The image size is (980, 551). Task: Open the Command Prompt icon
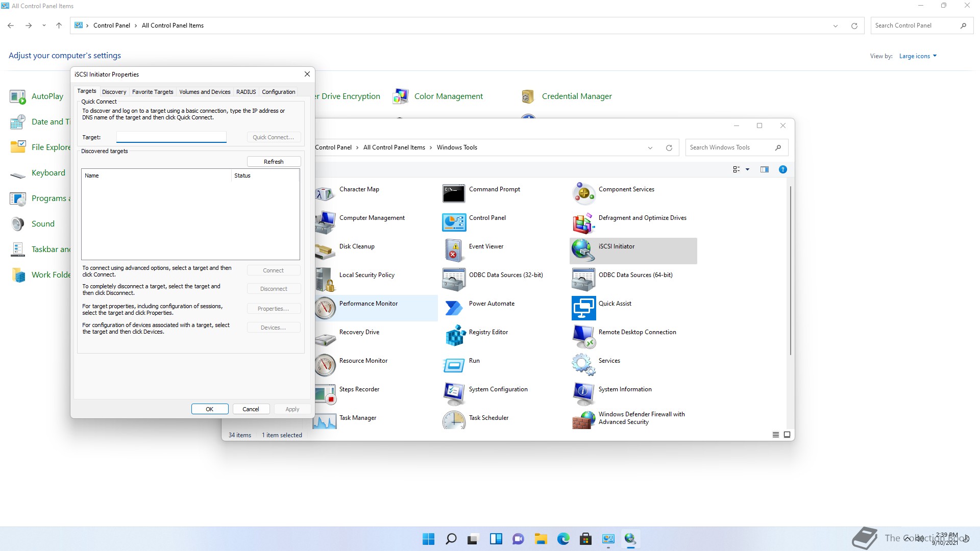(454, 194)
